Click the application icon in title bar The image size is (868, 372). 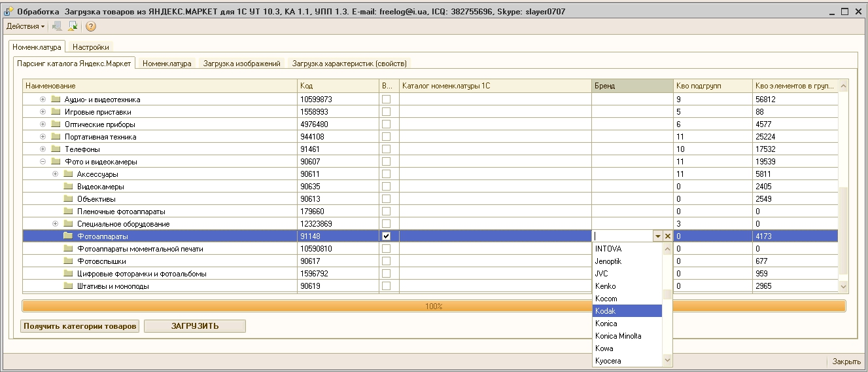point(9,11)
